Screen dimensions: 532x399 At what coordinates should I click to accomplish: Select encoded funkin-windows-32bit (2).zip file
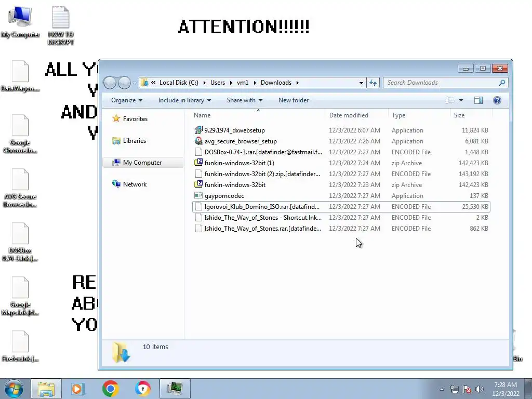341,174
